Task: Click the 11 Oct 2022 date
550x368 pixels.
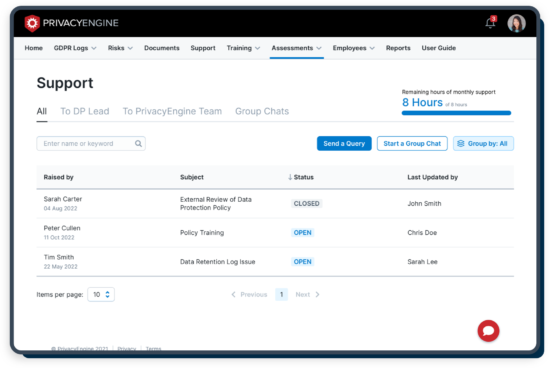Action: click(x=59, y=237)
